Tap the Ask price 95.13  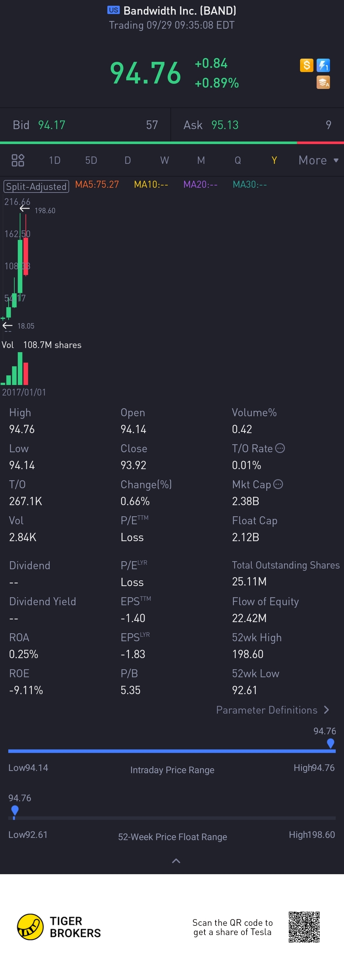click(225, 125)
